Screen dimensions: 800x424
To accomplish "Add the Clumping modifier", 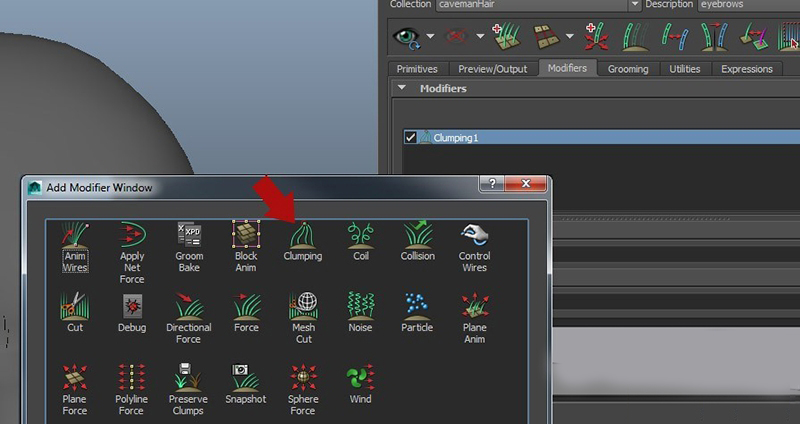I will tap(303, 242).
